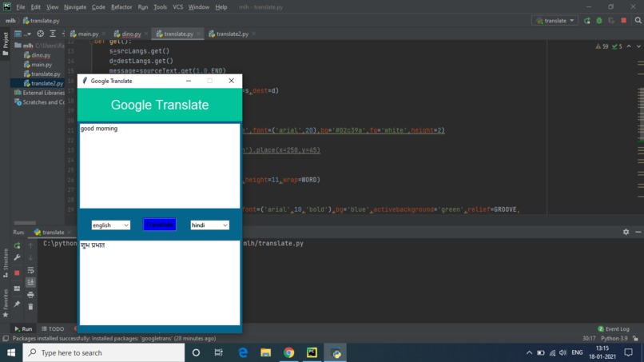Click the source text box with good morning
The width and height of the screenshot is (644, 362).
click(x=160, y=166)
